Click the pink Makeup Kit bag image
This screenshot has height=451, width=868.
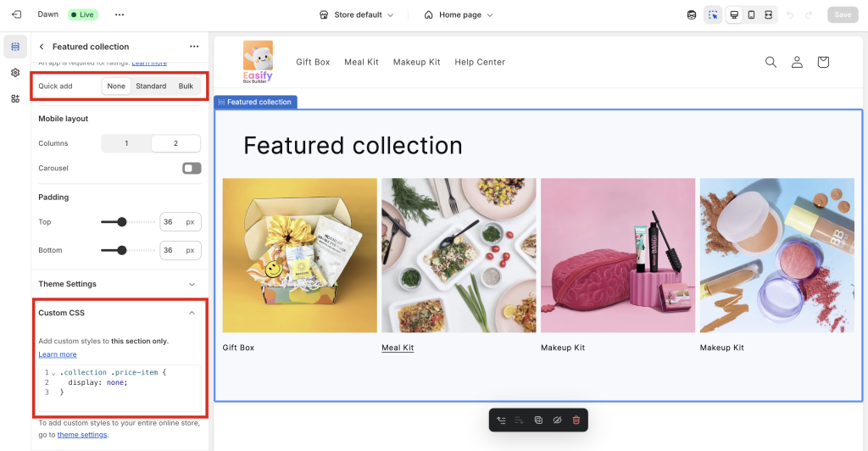(x=618, y=255)
